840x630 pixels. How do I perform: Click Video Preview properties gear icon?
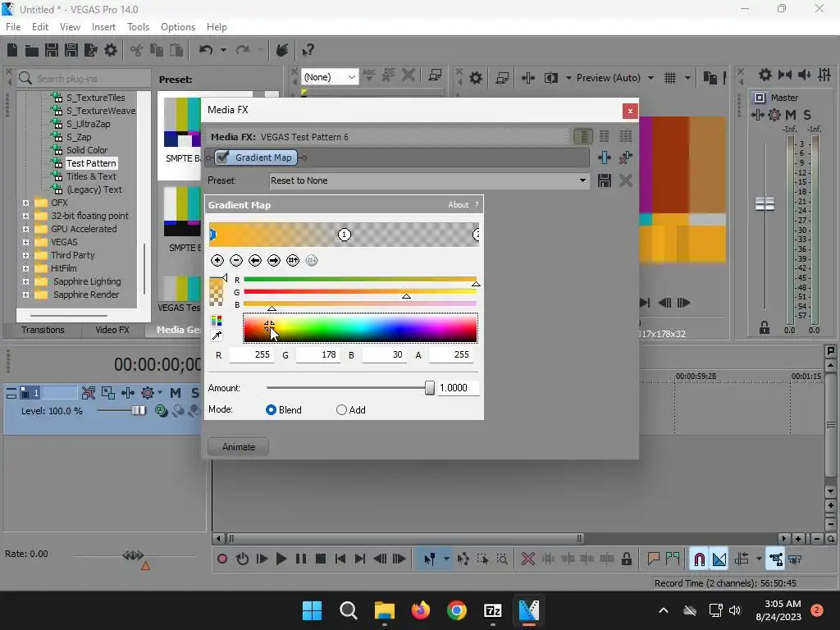(476, 78)
